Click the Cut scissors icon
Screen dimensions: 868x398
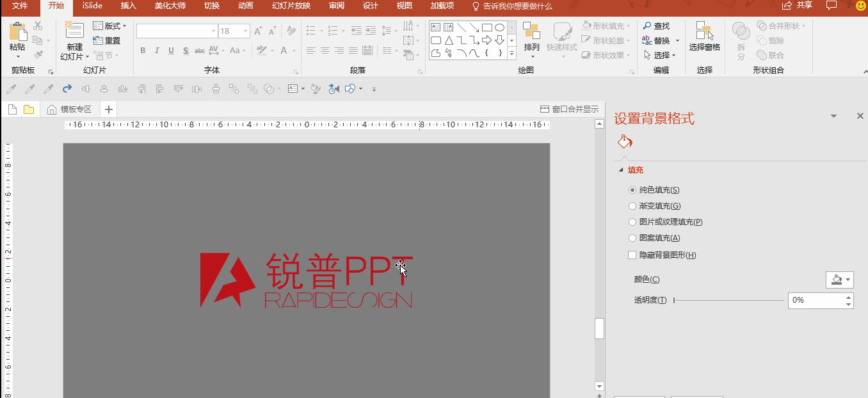[38, 26]
